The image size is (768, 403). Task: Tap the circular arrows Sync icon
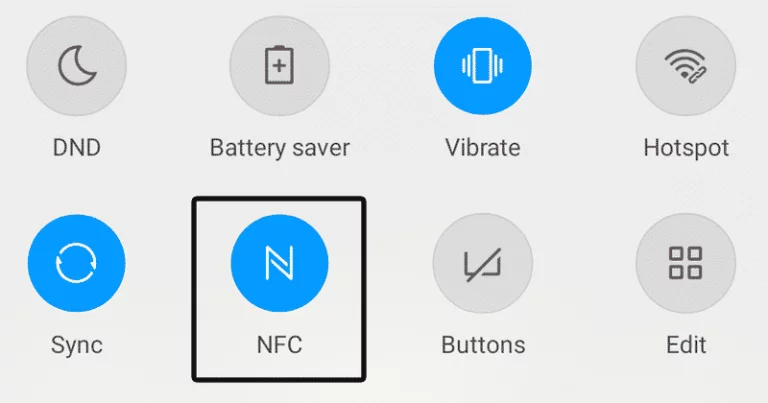[76, 263]
